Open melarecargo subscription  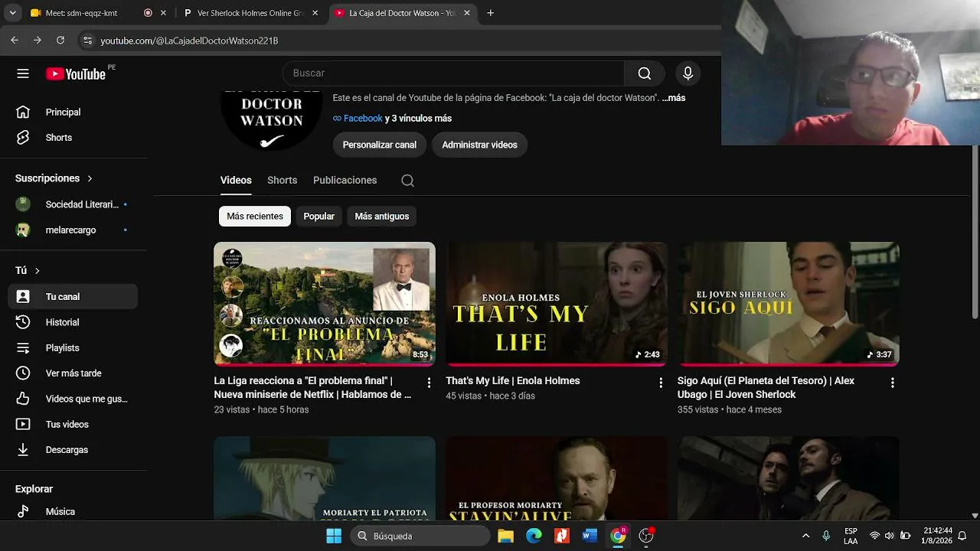[73, 230]
